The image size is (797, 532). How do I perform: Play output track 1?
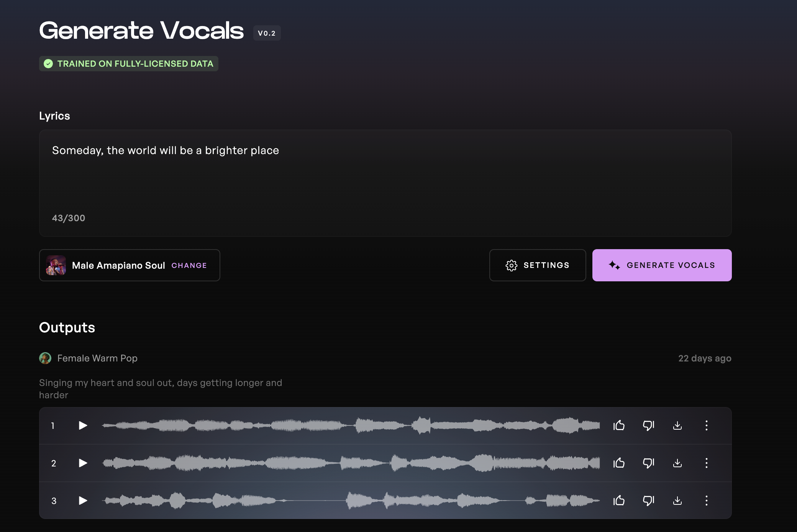click(83, 425)
